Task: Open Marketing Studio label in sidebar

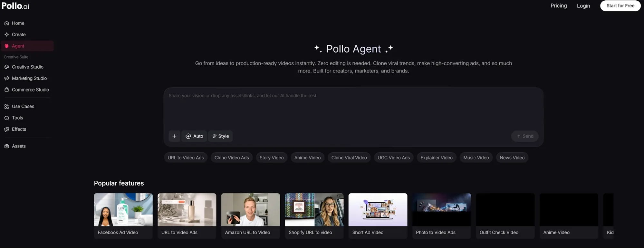Action: click(x=29, y=78)
